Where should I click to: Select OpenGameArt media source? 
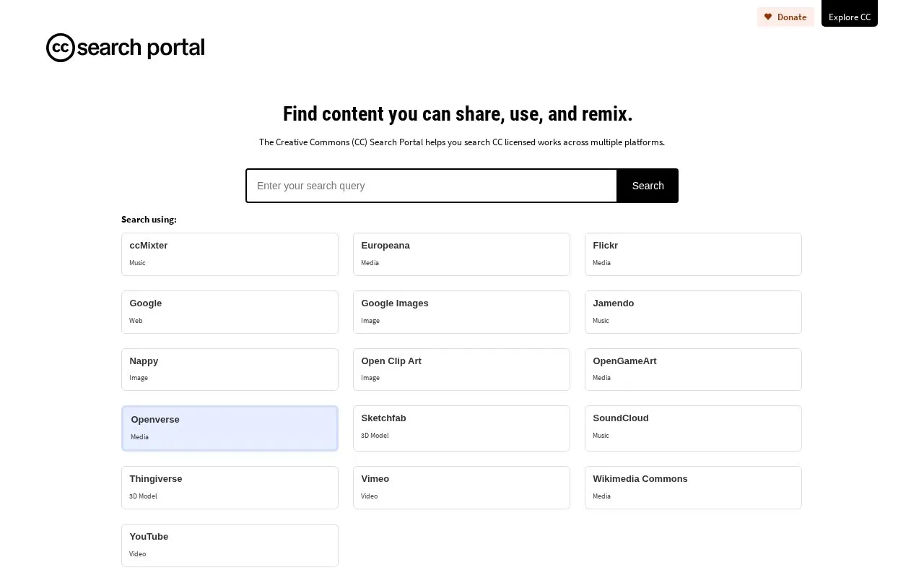coord(693,369)
